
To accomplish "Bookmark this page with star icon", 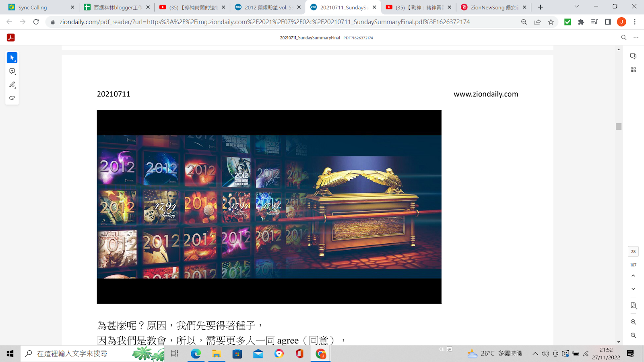I will pyautogui.click(x=551, y=22).
